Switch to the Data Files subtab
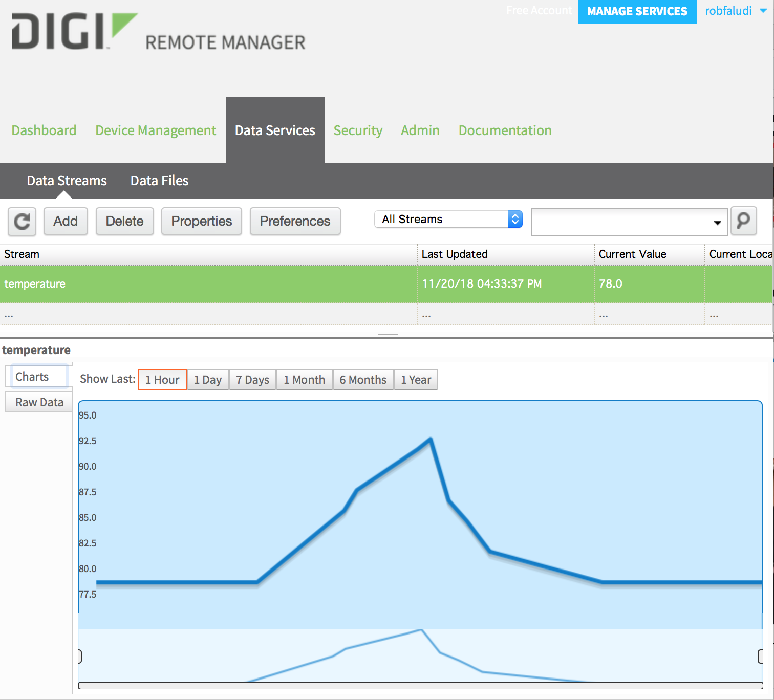 click(159, 181)
